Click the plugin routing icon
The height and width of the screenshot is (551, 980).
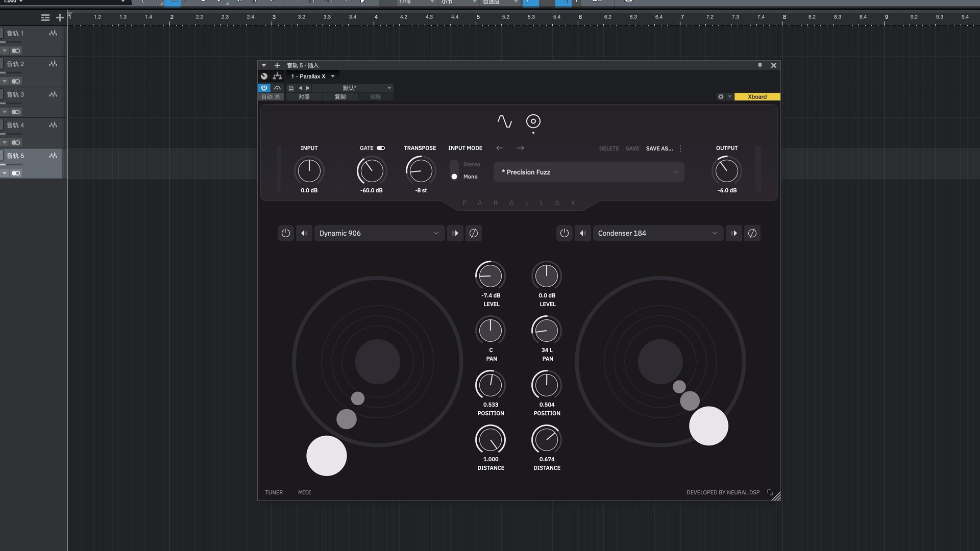coord(277,76)
